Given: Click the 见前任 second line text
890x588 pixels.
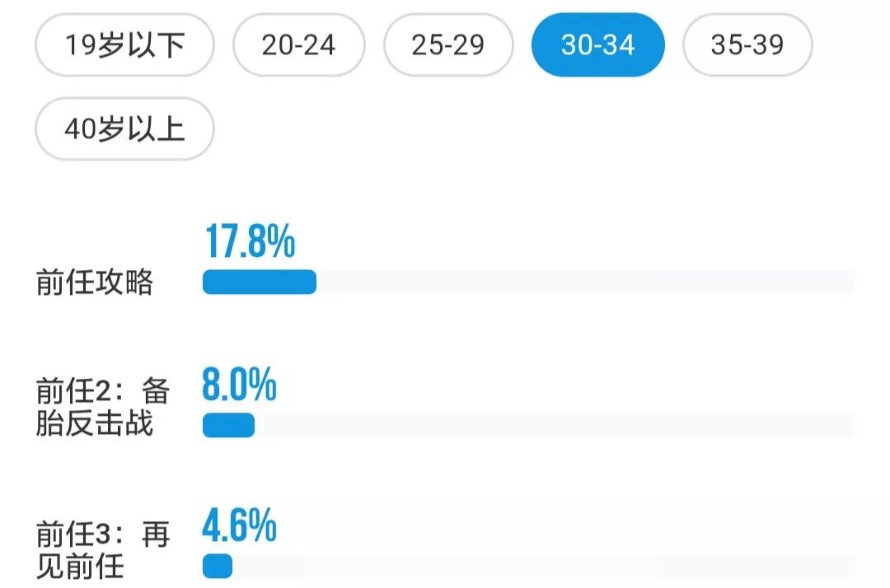Looking at the screenshot, I should (x=81, y=567).
